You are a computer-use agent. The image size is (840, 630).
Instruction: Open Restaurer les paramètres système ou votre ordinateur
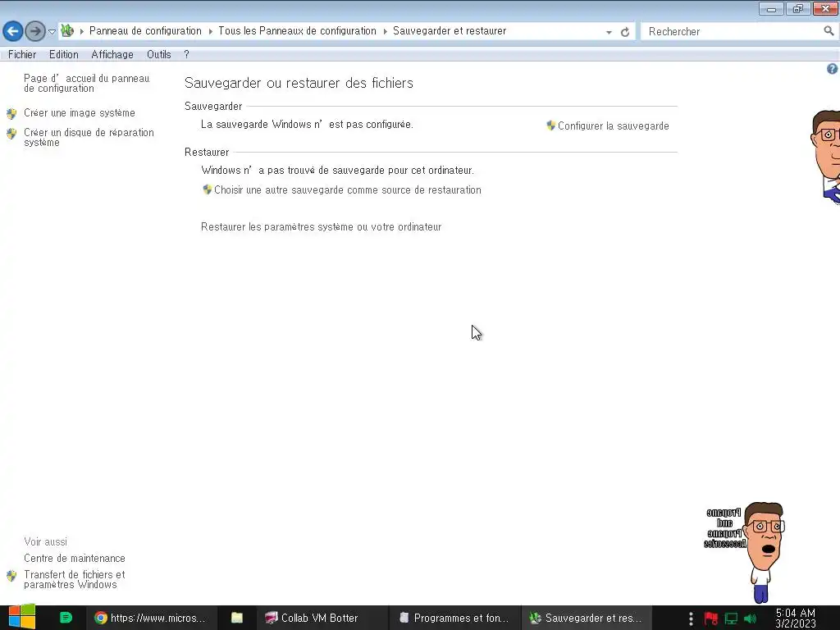coord(322,227)
